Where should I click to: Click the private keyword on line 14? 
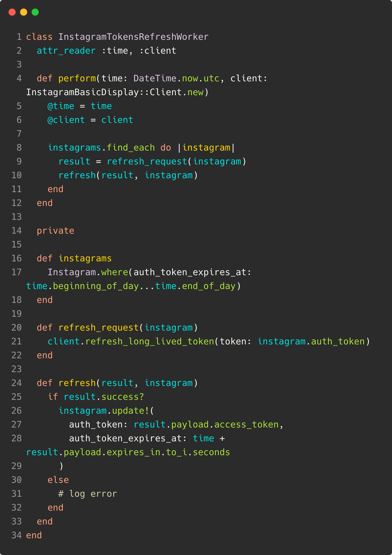pos(55,231)
